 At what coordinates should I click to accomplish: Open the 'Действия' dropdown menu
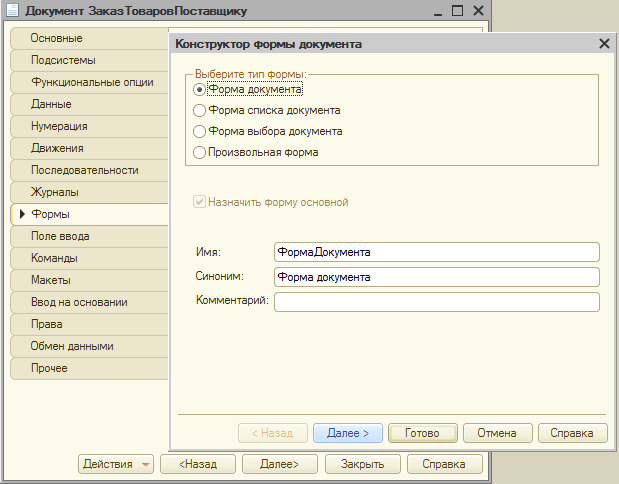[116, 464]
